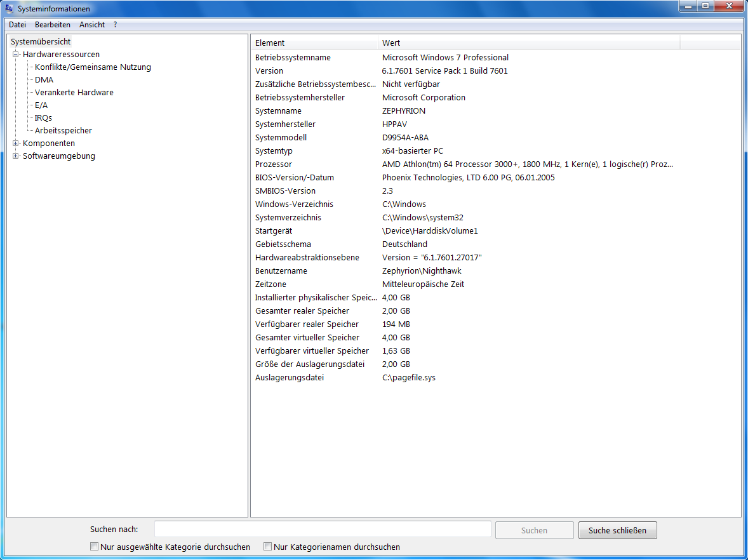Enable Nur ausgewählte Kategorie durchsuchen checkbox

coord(95,547)
